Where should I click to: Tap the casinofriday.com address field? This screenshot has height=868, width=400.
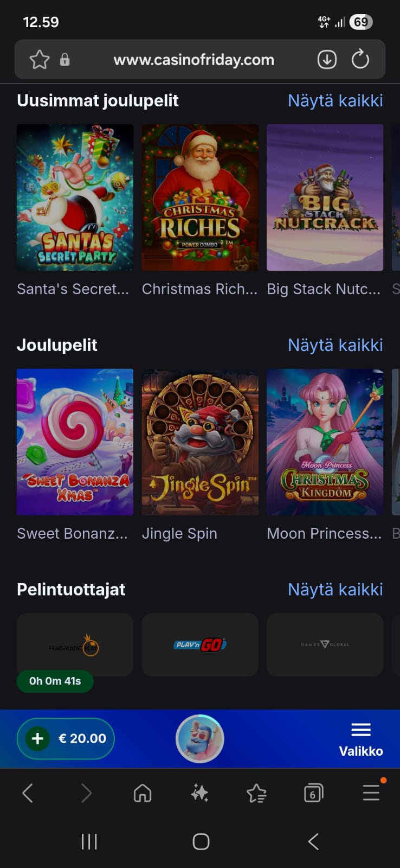click(x=193, y=60)
